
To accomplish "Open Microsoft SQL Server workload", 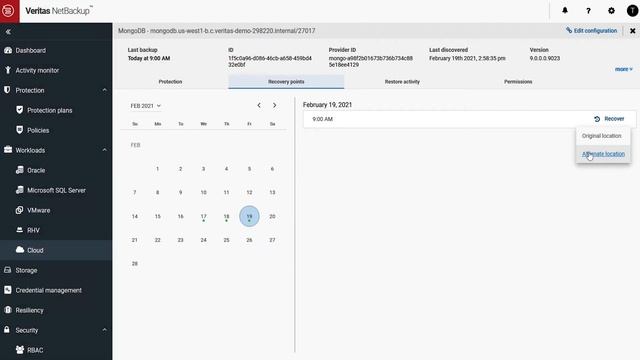I will pyautogui.click(x=56, y=190).
